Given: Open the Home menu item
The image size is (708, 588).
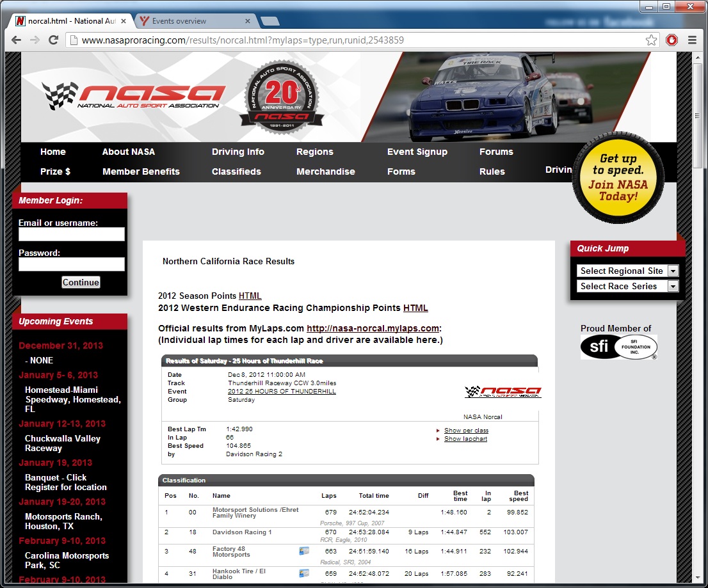Looking at the screenshot, I should (53, 152).
